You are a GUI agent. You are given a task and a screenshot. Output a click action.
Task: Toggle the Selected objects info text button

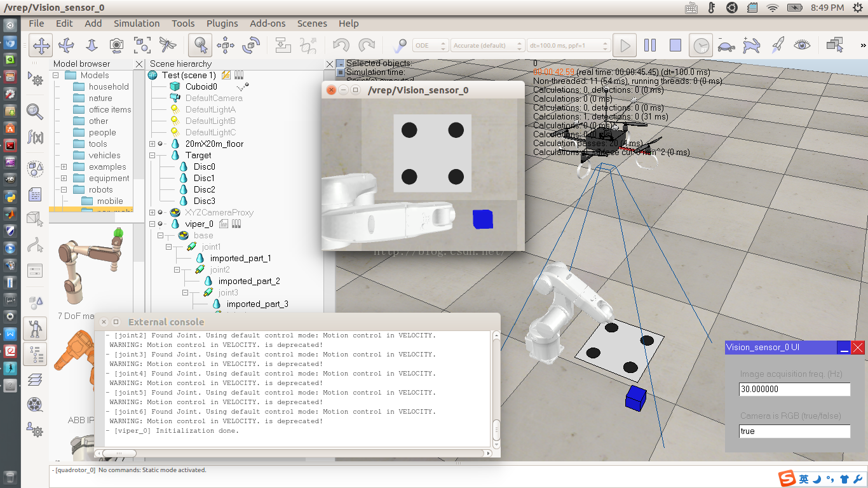[x=341, y=64]
